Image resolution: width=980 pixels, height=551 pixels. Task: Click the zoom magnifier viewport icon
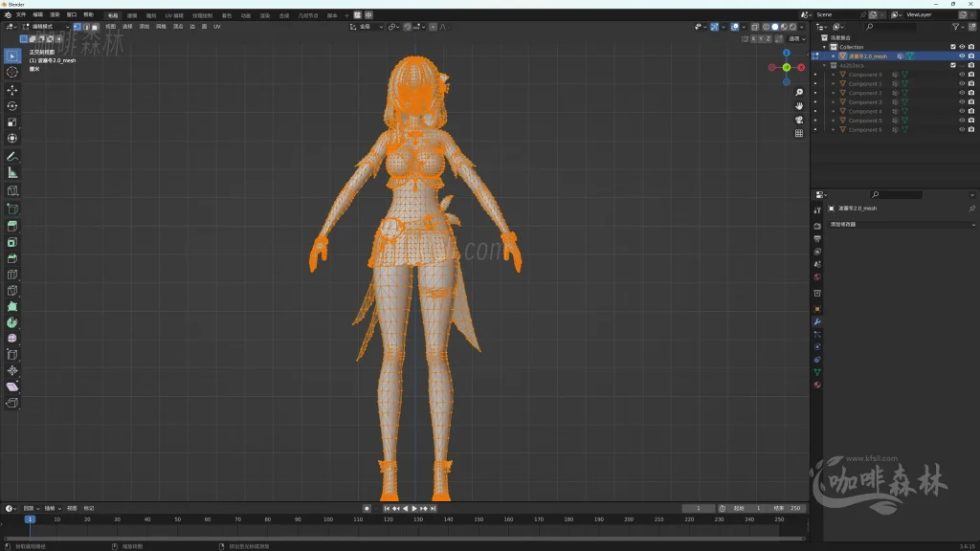pyautogui.click(x=799, y=93)
